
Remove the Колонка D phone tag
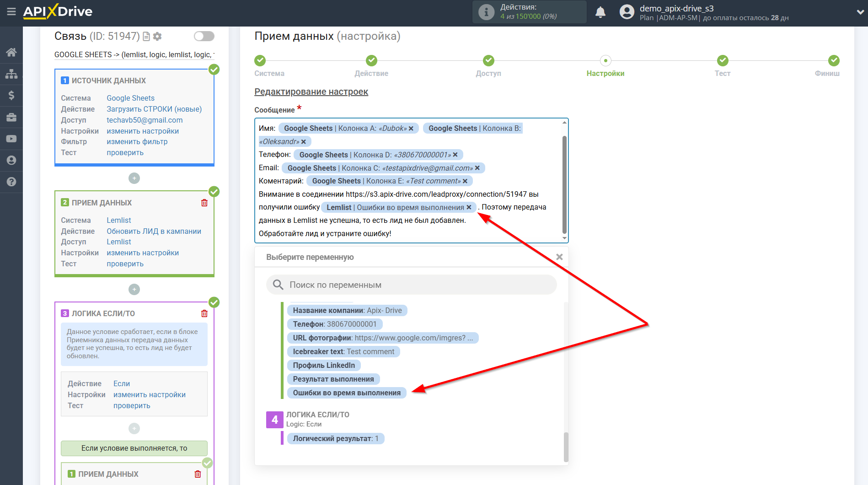click(x=455, y=155)
